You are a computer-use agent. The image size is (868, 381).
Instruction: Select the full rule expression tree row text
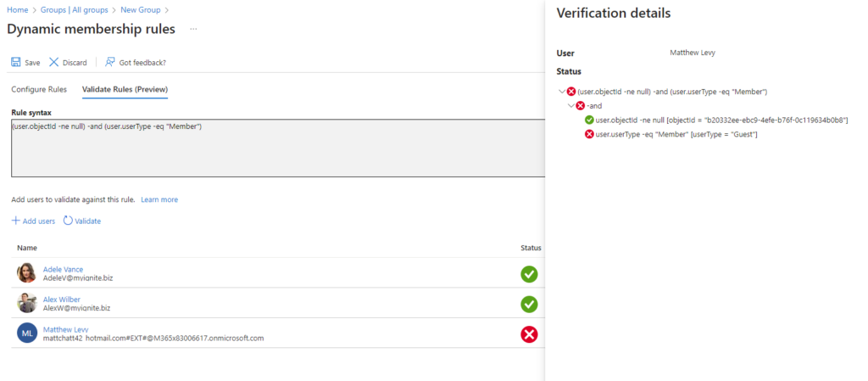(672, 92)
